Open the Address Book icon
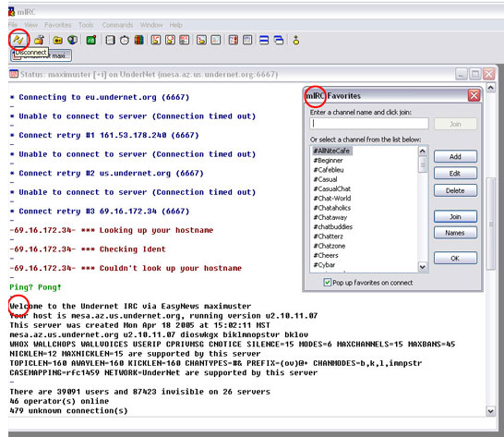The image size is (504, 437). (110, 41)
